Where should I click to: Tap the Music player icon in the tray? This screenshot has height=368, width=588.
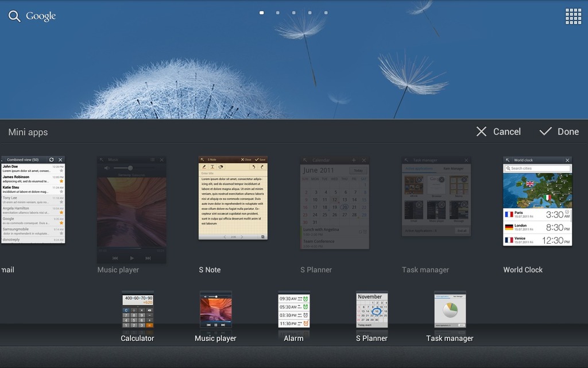tap(216, 310)
